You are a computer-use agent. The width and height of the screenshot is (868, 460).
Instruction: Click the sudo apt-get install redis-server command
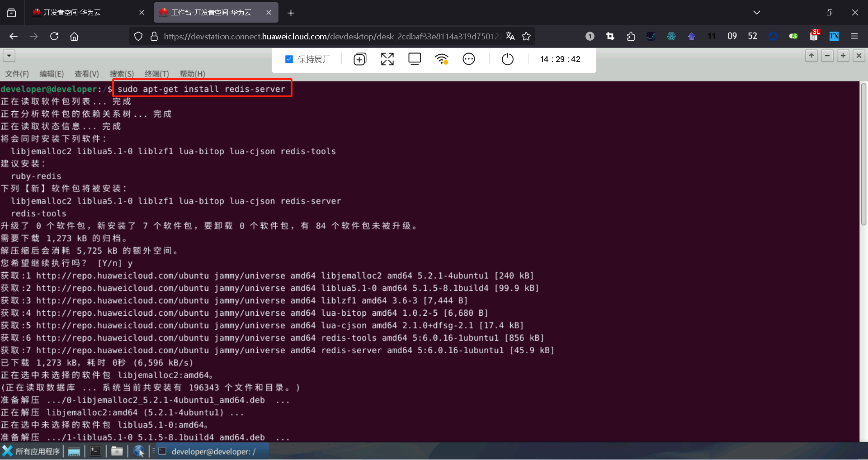(x=202, y=89)
